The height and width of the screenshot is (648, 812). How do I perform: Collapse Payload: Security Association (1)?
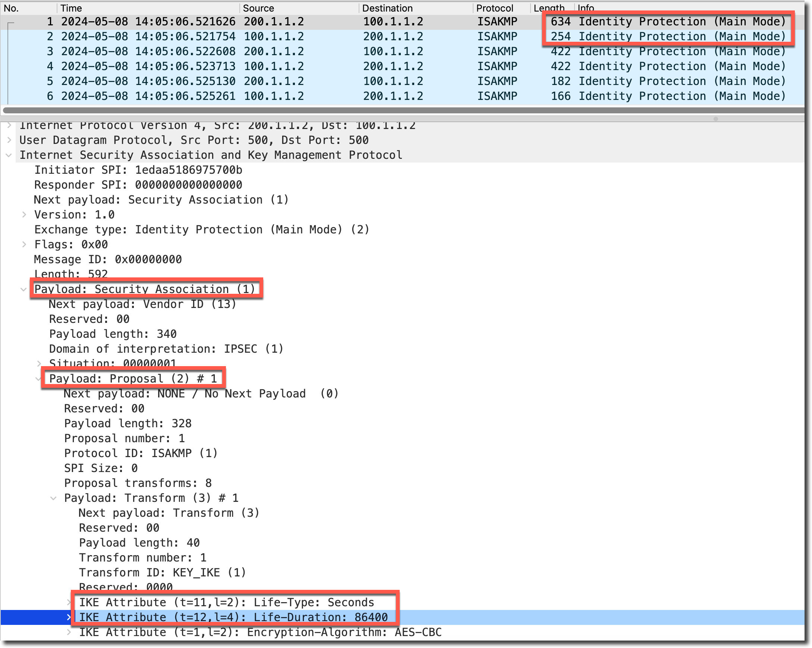pyautogui.click(x=24, y=289)
